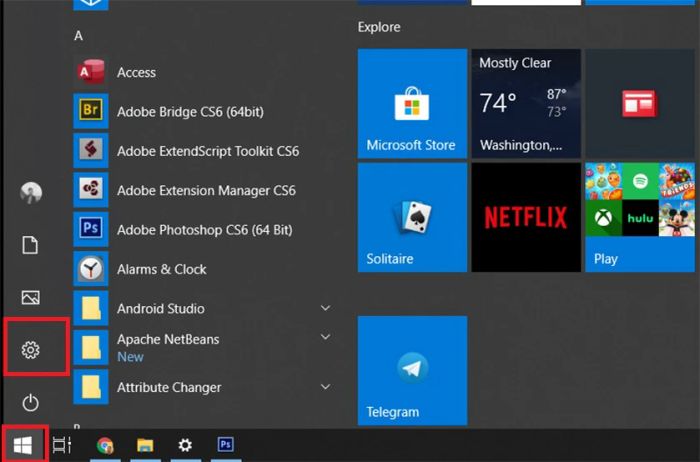This screenshot has width=700, height=462.
Task: Switch to Photoshop on the taskbar
Action: [x=225, y=445]
